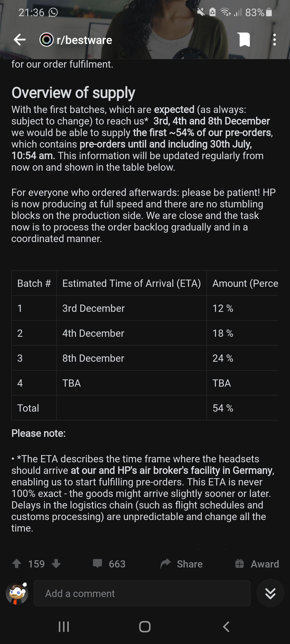Tap the bookmark save icon

(244, 40)
